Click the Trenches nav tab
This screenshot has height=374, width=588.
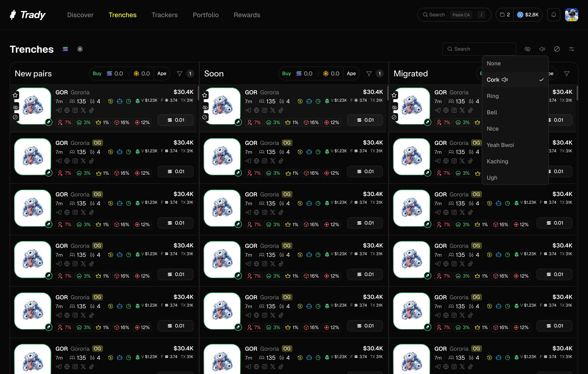(x=122, y=15)
